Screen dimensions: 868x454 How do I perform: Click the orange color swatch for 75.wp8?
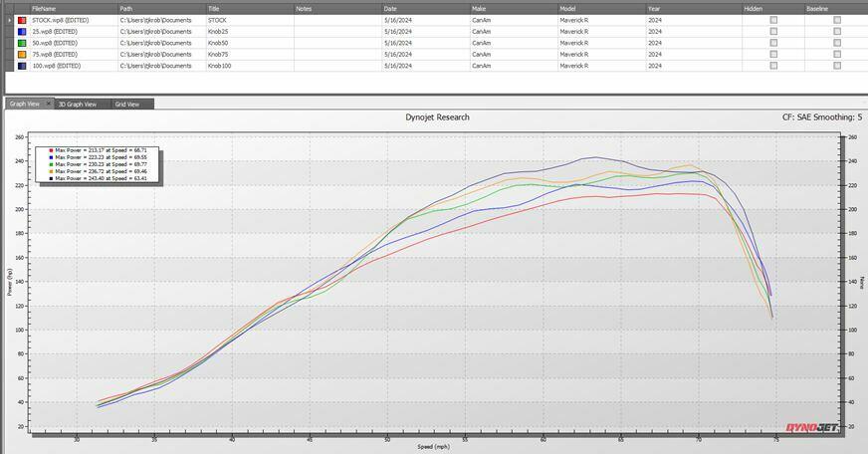click(22, 54)
